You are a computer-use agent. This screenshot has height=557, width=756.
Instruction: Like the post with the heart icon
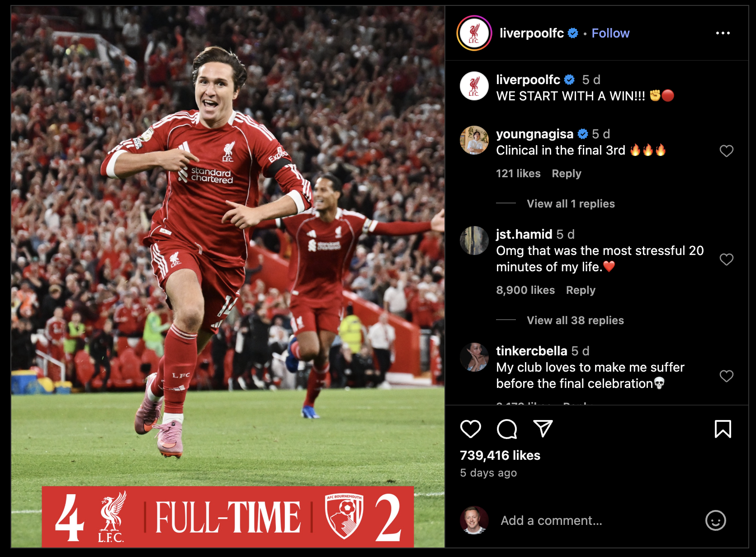point(470,429)
